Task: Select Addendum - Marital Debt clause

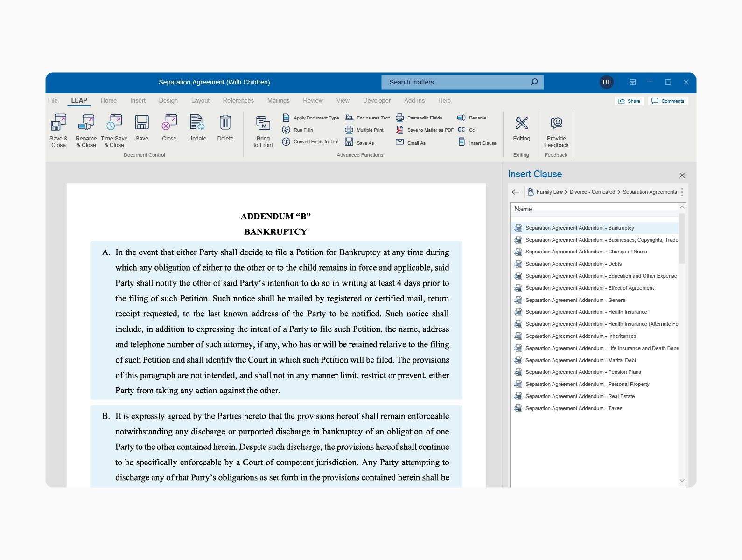Action: point(595,360)
